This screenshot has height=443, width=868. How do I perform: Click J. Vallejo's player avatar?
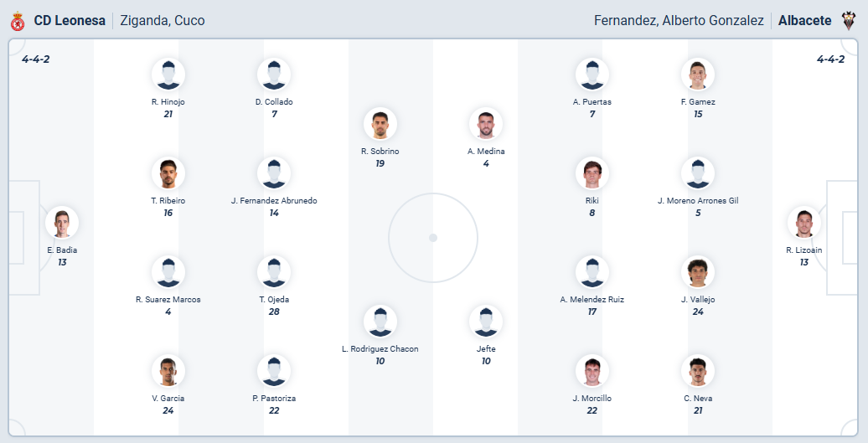click(x=698, y=272)
